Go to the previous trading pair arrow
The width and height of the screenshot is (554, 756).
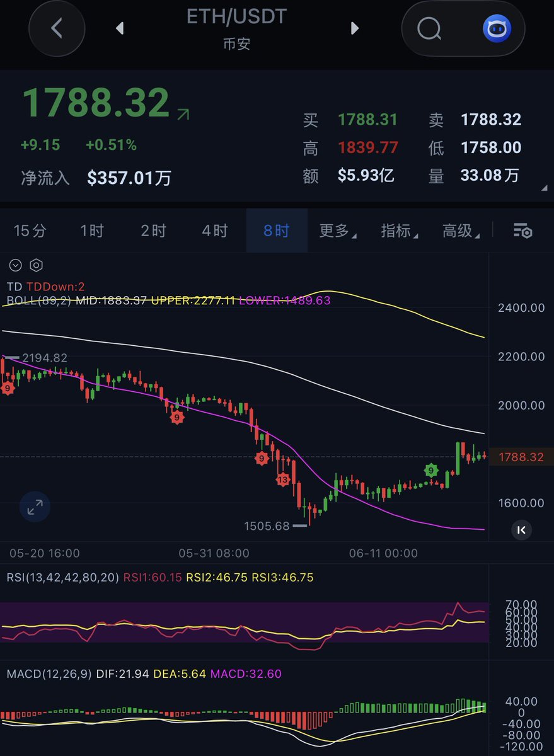click(x=119, y=28)
